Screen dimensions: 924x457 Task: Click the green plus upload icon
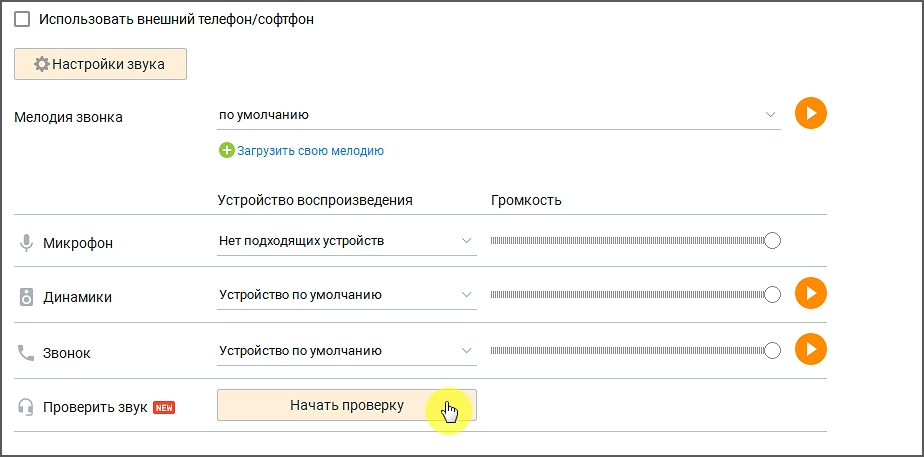[226, 151]
